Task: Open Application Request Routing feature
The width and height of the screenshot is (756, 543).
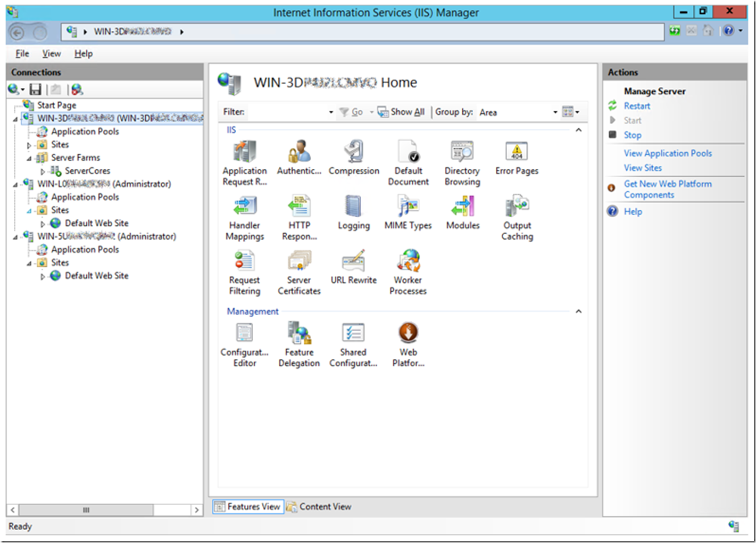Action: click(x=245, y=163)
